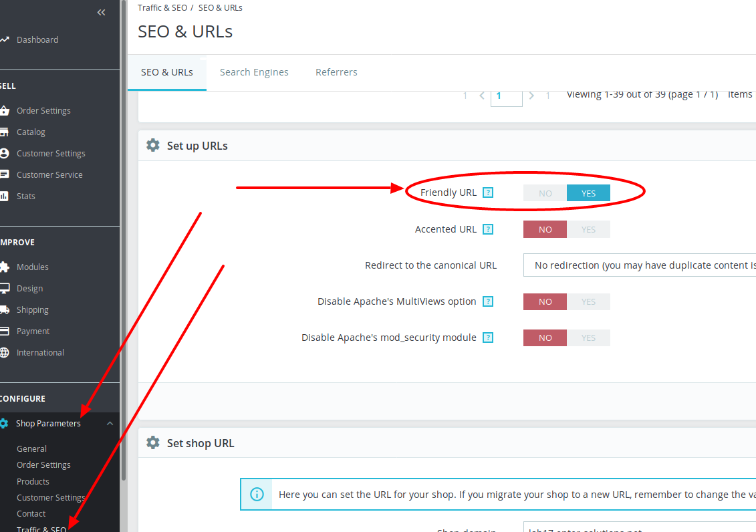Click the International globe icon
The height and width of the screenshot is (532, 756).
(4, 352)
